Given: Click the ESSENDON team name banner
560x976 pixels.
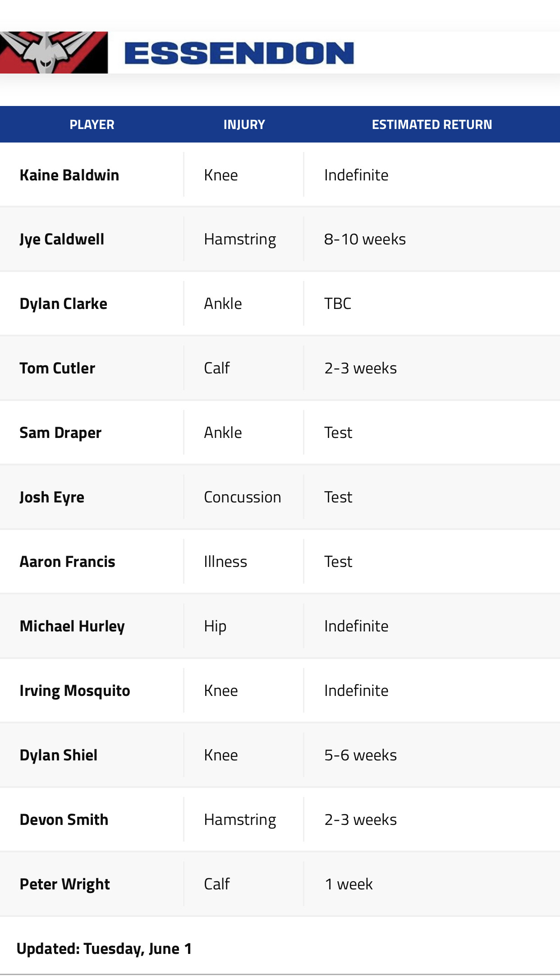Looking at the screenshot, I should tap(239, 53).
